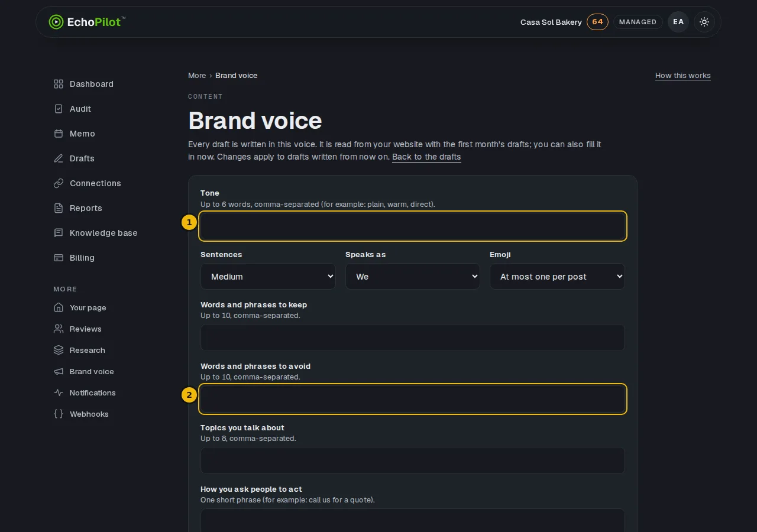
Task: Open the EA account avatar
Action: click(678, 22)
